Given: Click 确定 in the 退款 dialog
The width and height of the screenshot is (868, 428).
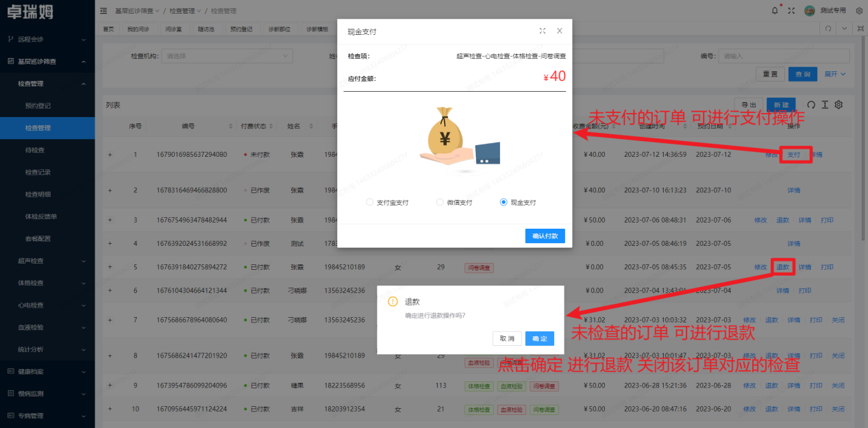Looking at the screenshot, I should [x=540, y=338].
